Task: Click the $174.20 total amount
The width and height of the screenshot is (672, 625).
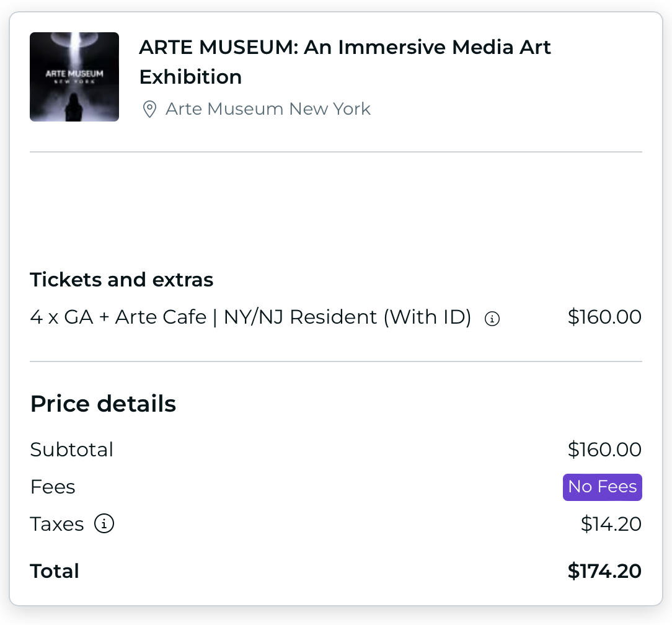Action: click(x=604, y=571)
